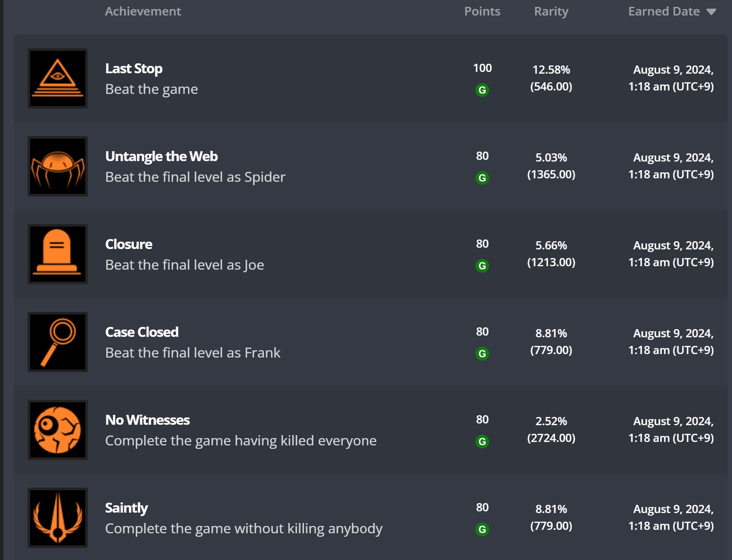Sort achievements by Earned Date header
This screenshot has height=560, width=732.
point(664,11)
